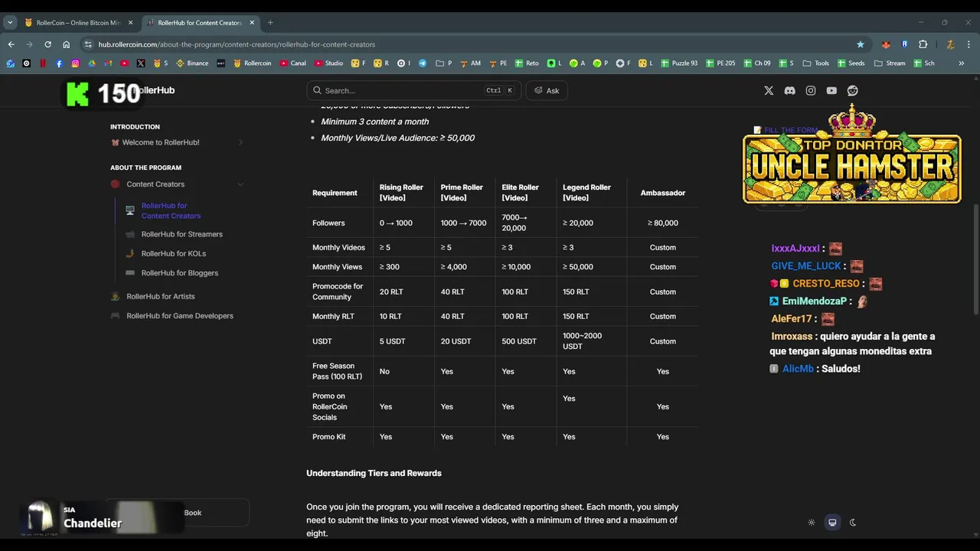The height and width of the screenshot is (551, 980).
Task: Click the address bar URL
Action: coord(237,44)
